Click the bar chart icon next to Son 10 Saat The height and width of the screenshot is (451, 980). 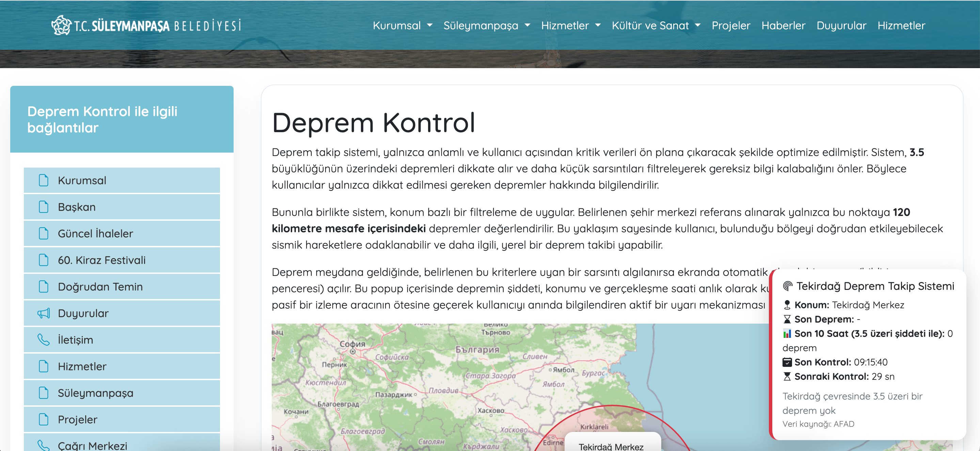click(x=787, y=334)
